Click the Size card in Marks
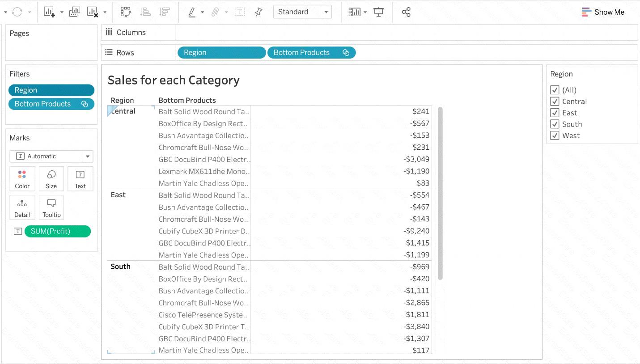Viewport: 640px width, 364px height. pos(51,179)
